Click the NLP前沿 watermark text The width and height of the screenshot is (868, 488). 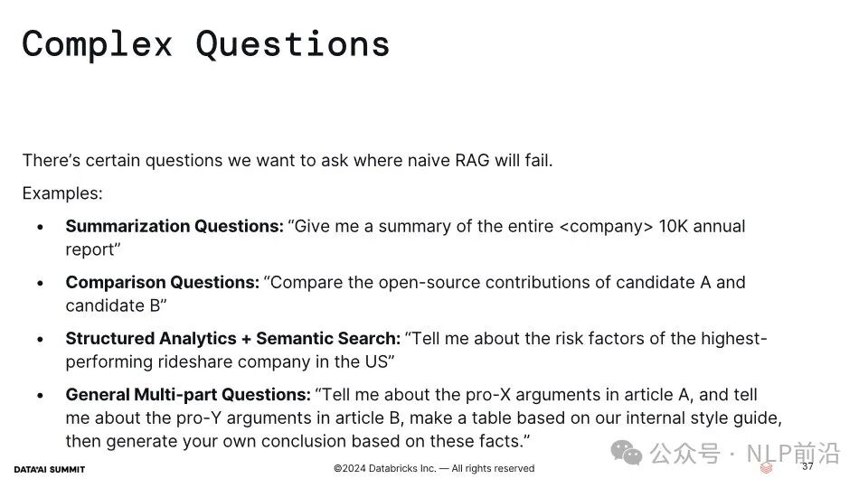[793, 454]
